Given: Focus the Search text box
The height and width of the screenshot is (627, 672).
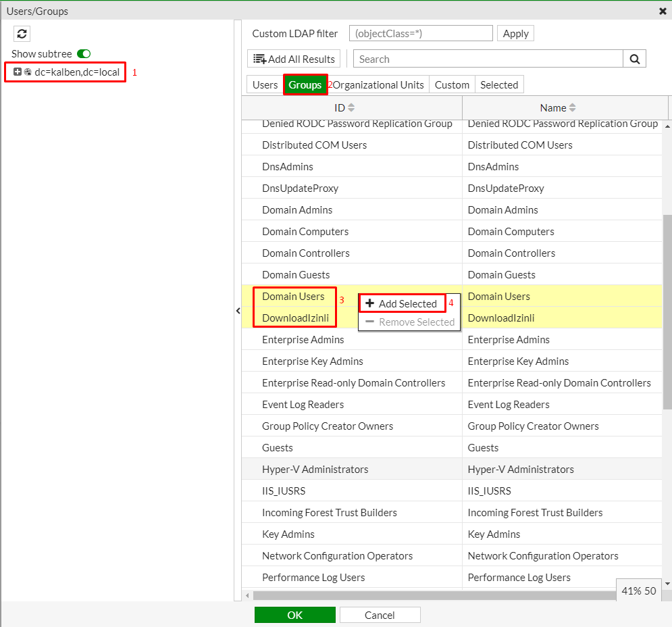Looking at the screenshot, I should [x=488, y=59].
